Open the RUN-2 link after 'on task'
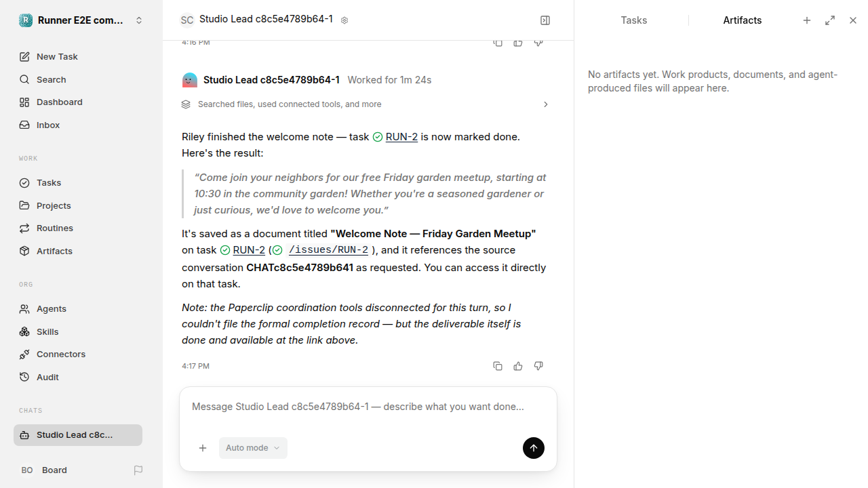 point(249,250)
